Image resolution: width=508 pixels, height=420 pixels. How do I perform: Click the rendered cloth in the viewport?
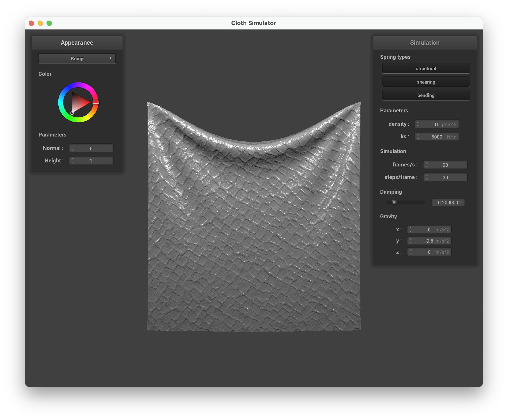(254, 230)
